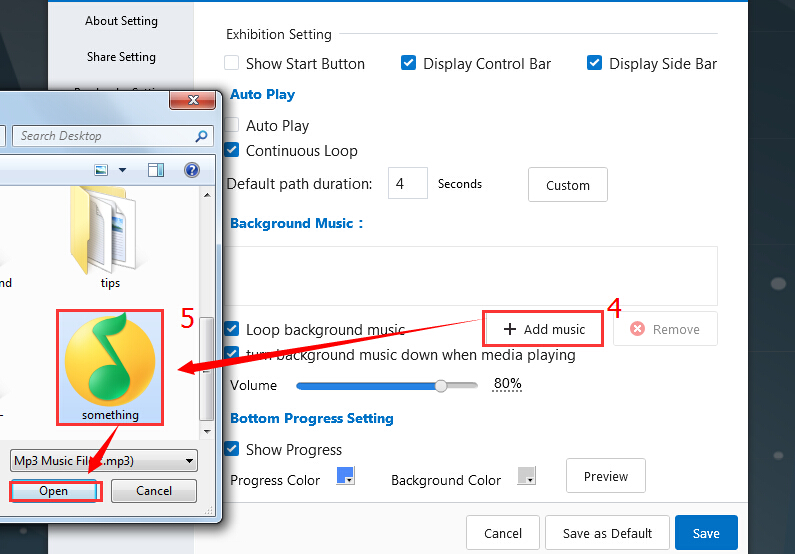
Task: Toggle Loop background music checkbox
Action: pyautogui.click(x=232, y=329)
